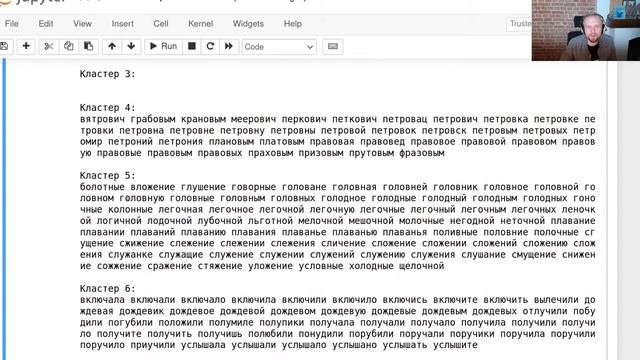Click the word 'дождевик' in cluster 6
Image resolution: width=640 pixels, height=360 pixels.
[141, 311]
